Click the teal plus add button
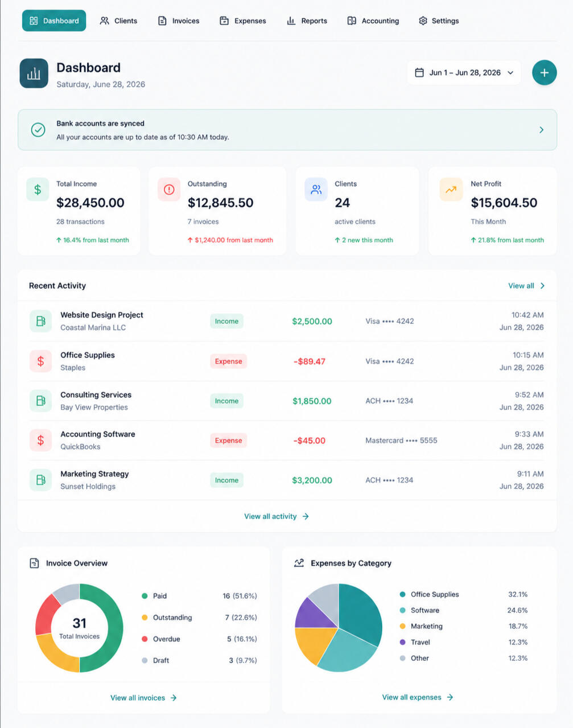573x728 pixels. pyautogui.click(x=544, y=73)
